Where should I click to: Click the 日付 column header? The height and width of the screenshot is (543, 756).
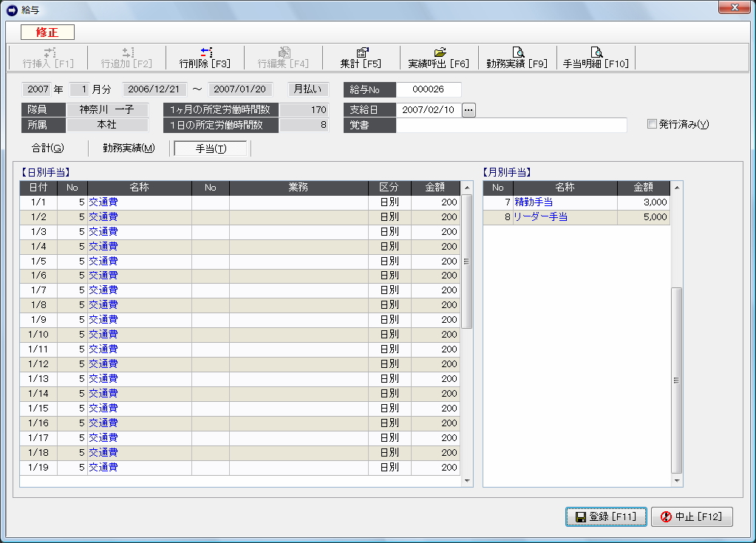tap(38, 188)
